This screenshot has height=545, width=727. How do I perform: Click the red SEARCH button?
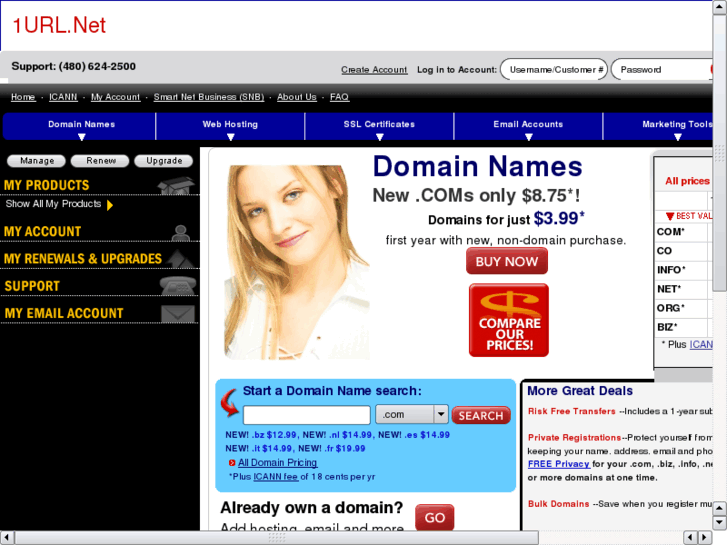coord(481,415)
